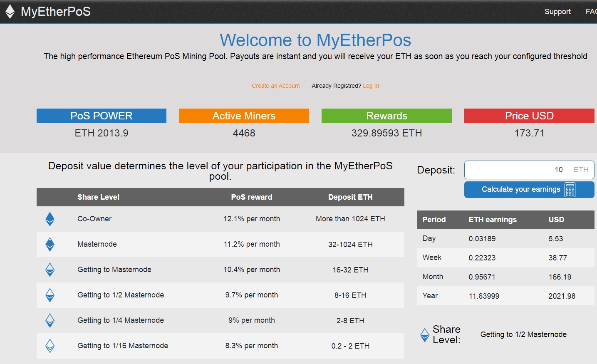Click the PoS reward column header
This screenshot has width=597, height=364.
252,197
